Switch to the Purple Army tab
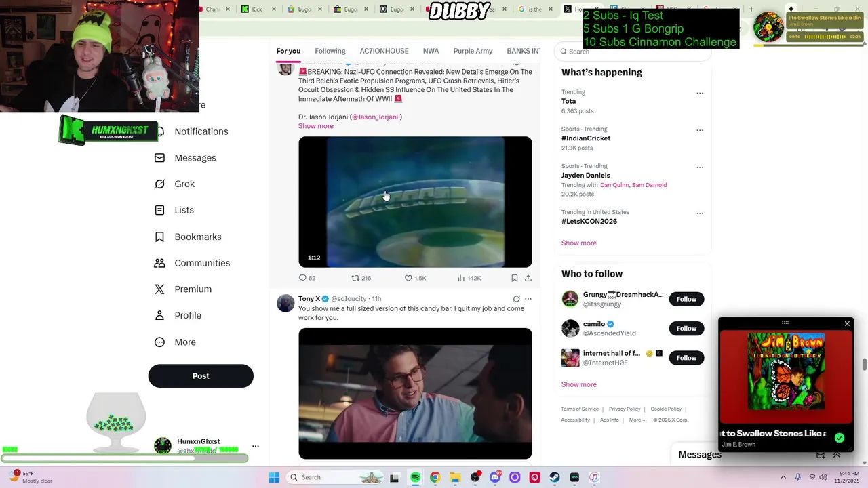This screenshot has width=868, height=488. tap(473, 51)
